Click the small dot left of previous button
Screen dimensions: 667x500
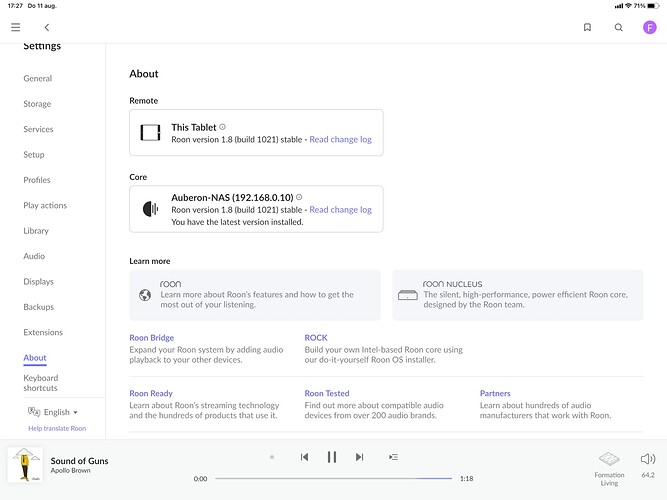[272, 457]
